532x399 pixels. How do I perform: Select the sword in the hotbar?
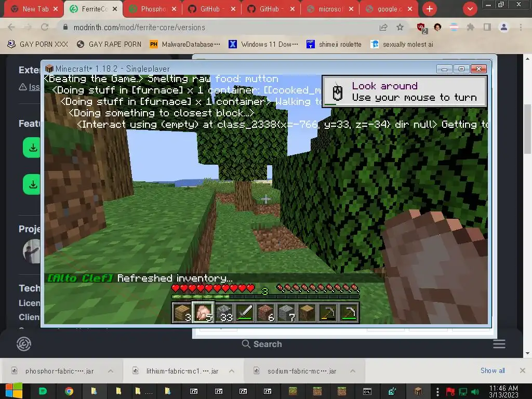click(245, 312)
